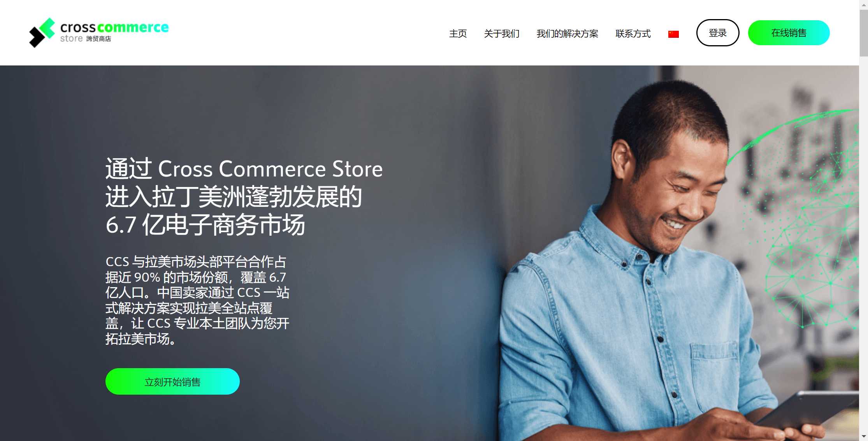Click the 6.7 亿电子商务市场 headline line
This screenshot has height=441, width=868.
tap(205, 225)
